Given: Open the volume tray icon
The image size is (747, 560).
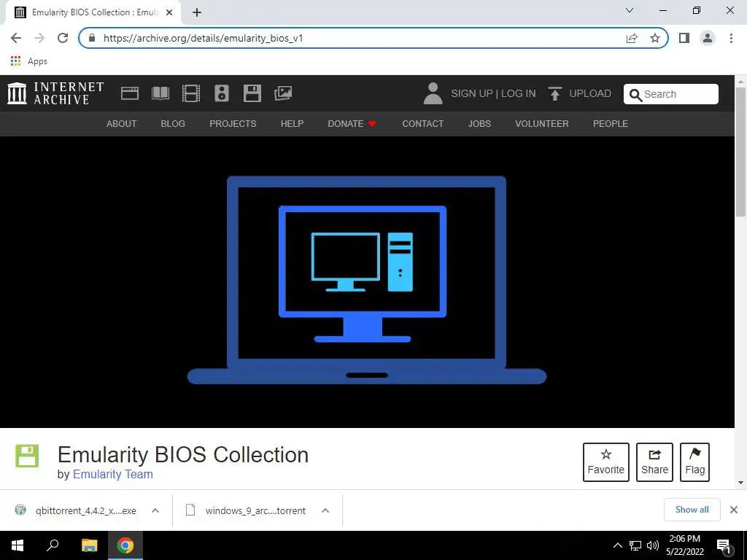Looking at the screenshot, I should tap(653, 545).
